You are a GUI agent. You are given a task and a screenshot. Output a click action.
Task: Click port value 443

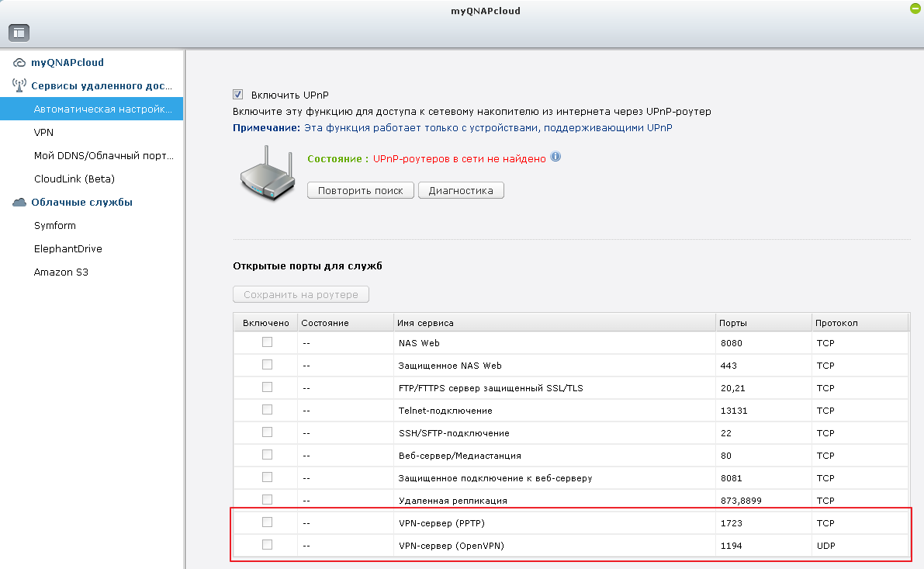[728, 366]
